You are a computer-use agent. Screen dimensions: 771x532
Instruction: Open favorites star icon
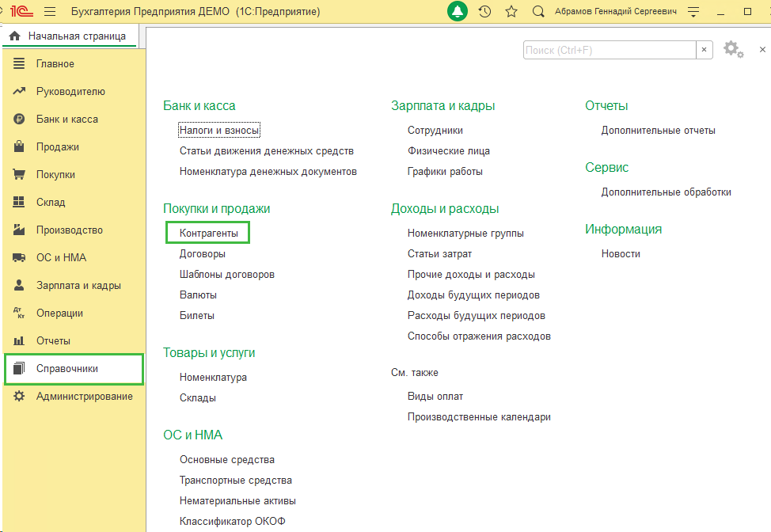pos(511,11)
